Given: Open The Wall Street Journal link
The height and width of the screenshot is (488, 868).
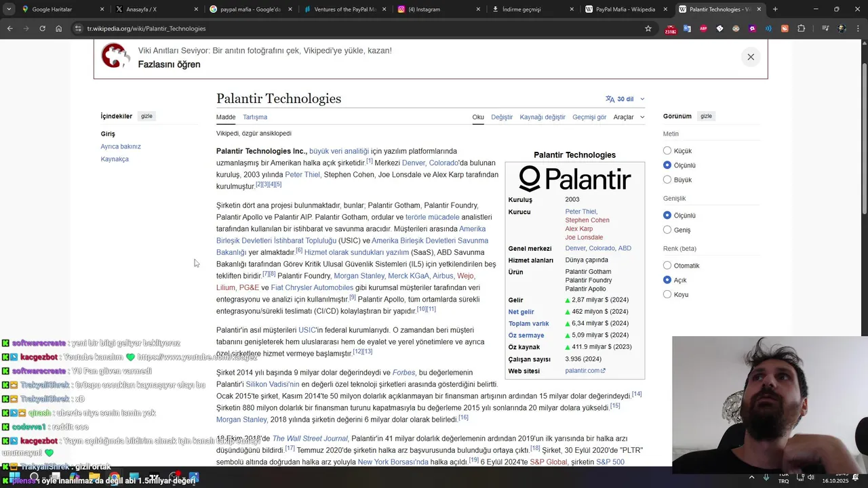Looking at the screenshot, I should tap(310, 439).
